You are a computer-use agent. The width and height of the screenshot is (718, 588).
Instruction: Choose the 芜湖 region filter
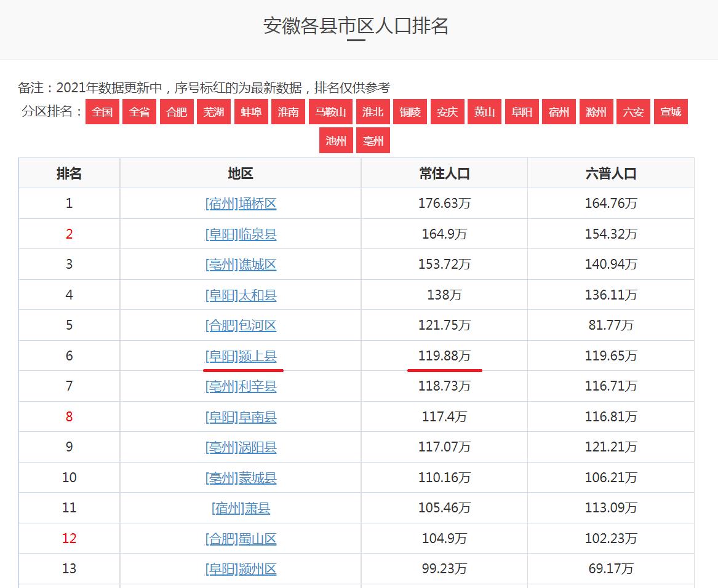pos(213,112)
